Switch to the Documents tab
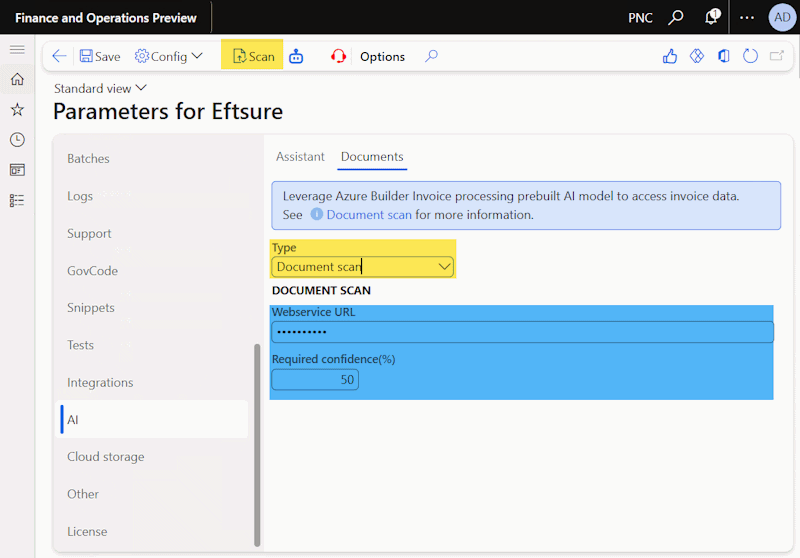This screenshot has width=800, height=558. [372, 157]
